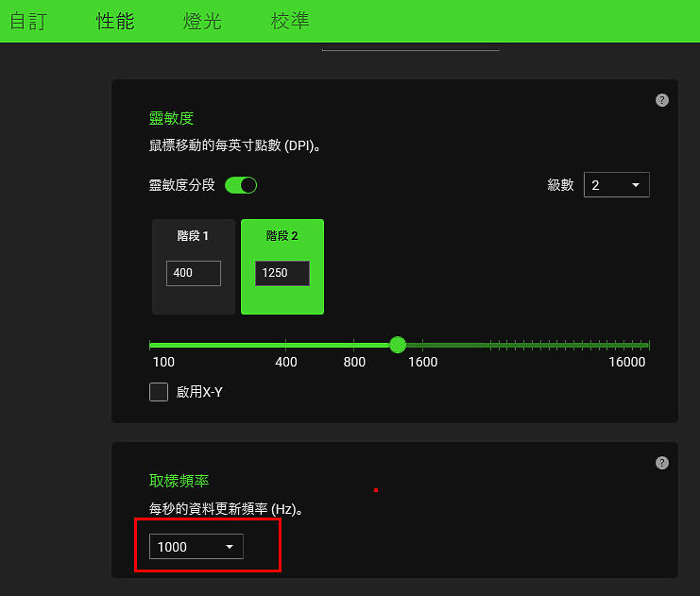Enable the 啟用X-Y checkbox

(159, 392)
